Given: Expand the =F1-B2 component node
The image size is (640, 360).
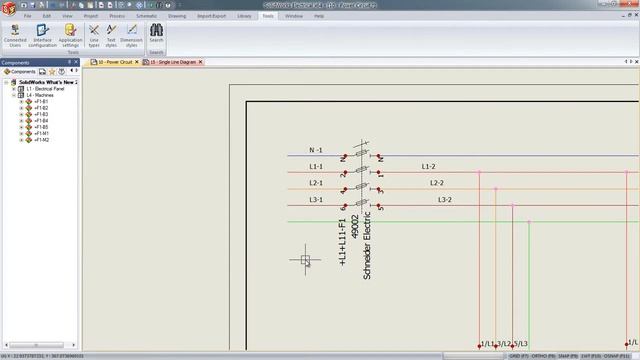Looking at the screenshot, I should (21, 108).
